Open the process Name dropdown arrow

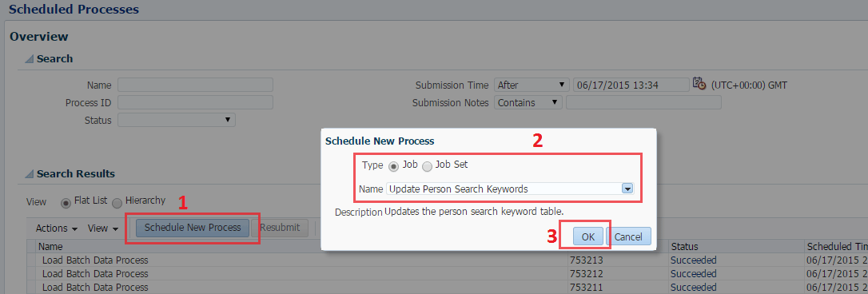[x=627, y=189]
